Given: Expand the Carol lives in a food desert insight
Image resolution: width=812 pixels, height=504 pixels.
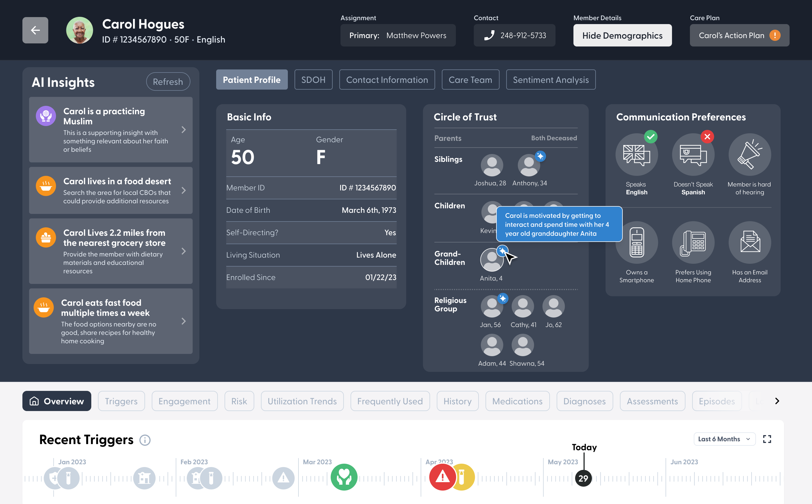Looking at the screenshot, I should tap(184, 190).
